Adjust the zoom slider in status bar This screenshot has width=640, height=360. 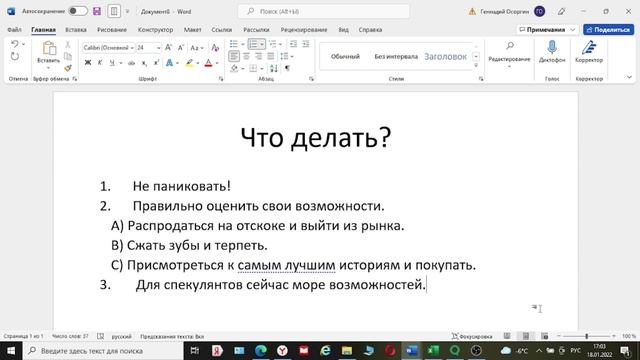[587, 336]
